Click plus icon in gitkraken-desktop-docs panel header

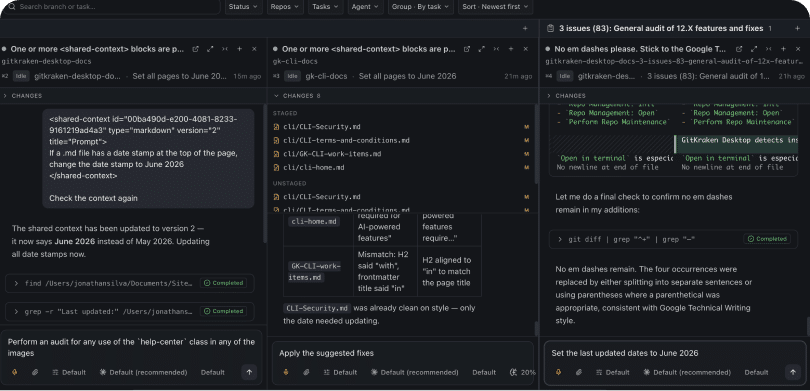tap(240, 49)
